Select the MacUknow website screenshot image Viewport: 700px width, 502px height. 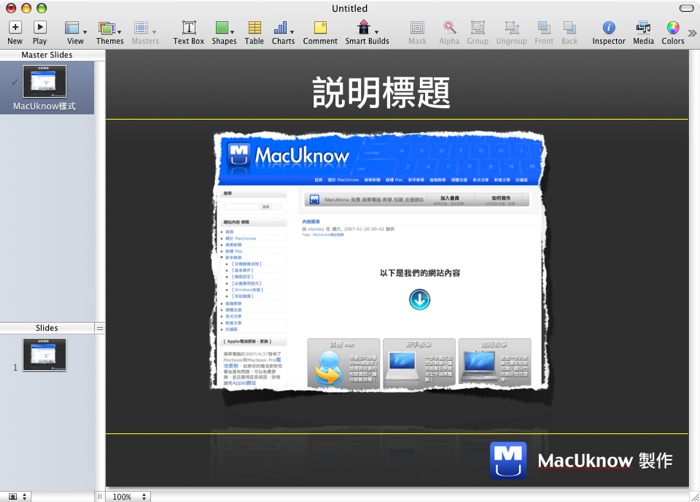point(379,262)
